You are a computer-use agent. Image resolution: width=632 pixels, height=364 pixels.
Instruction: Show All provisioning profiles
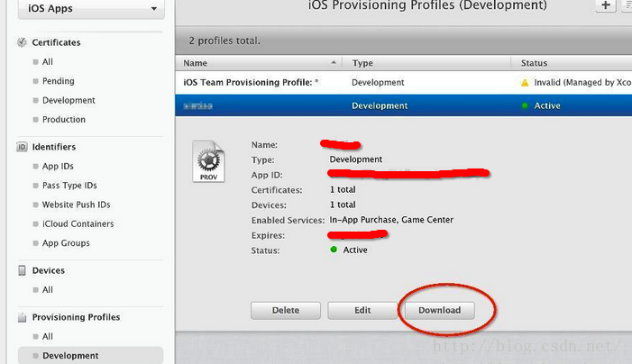[x=48, y=337]
